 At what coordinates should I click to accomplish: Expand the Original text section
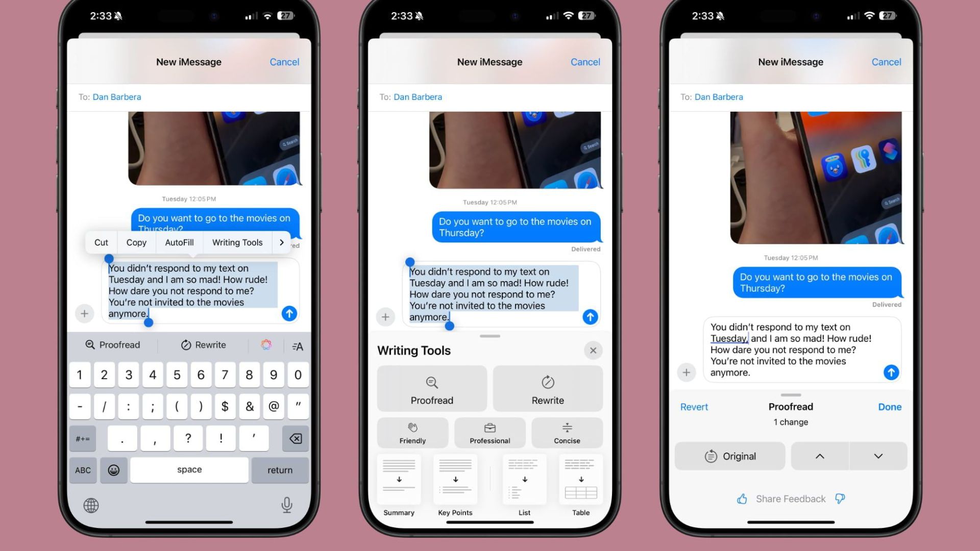[879, 456]
